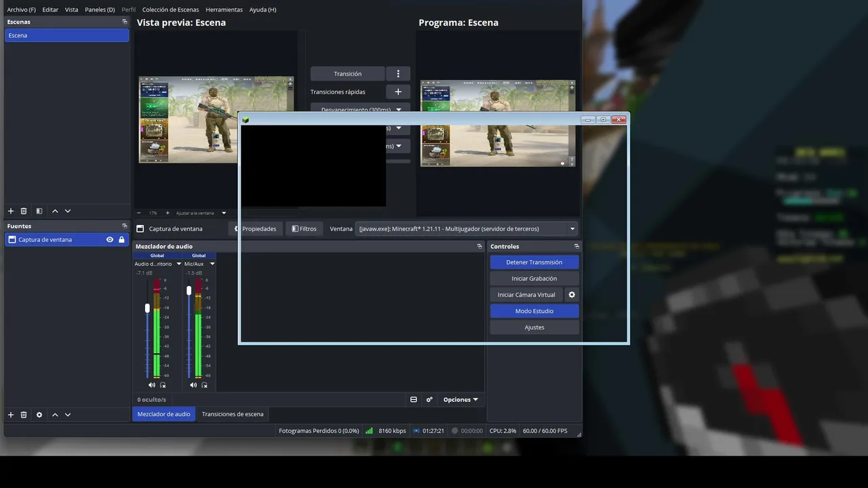
Task: Toggle monitoring headphones for Mic/Aux
Action: [204, 385]
